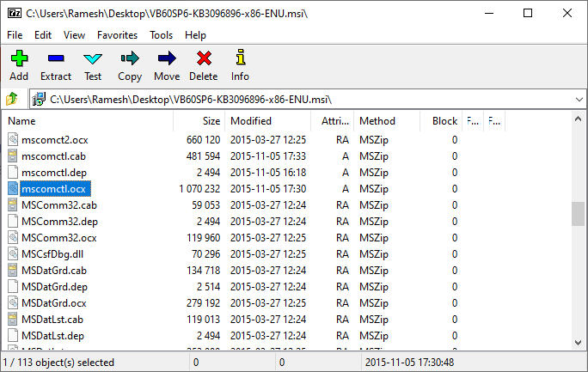Click the size value 660 120

tap(203, 140)
